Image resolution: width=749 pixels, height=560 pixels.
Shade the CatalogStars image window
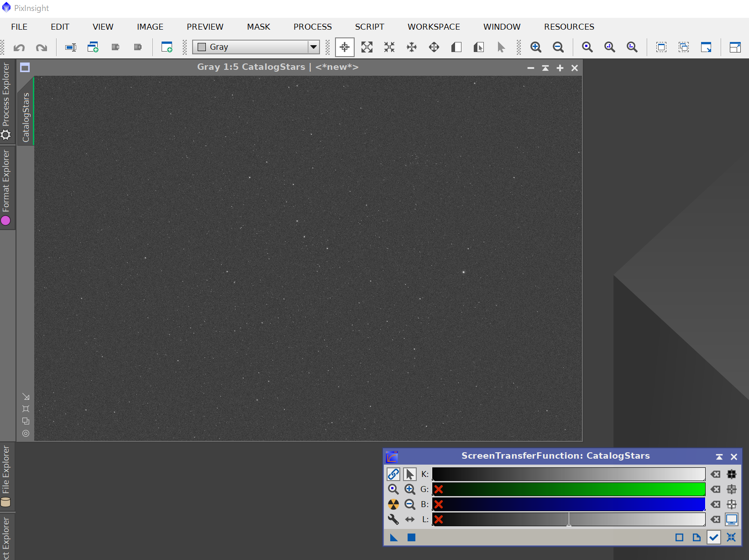545,68
